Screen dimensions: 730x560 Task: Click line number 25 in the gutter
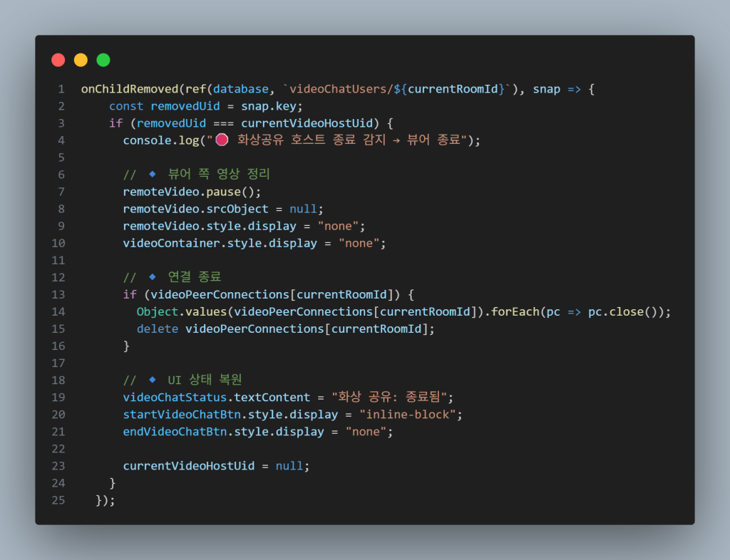58,499
